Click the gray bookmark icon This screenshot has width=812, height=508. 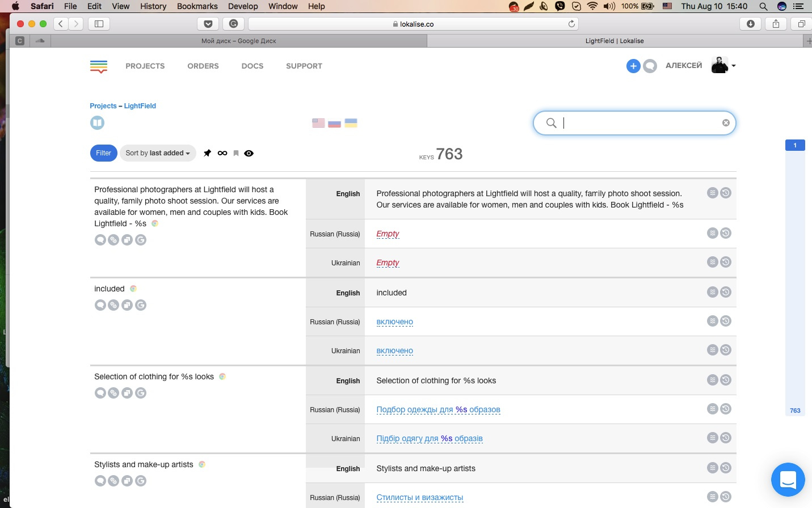coord(236,153)
